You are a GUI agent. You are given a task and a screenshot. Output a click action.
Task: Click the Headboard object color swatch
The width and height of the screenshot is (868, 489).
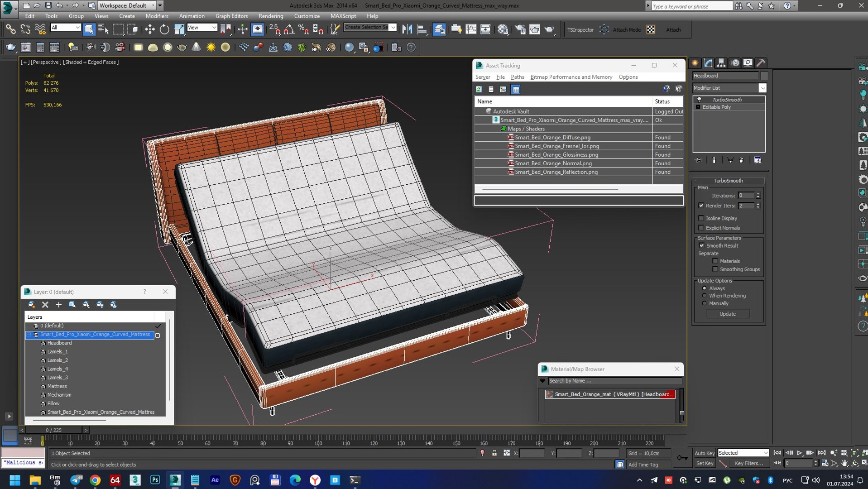(764, 76)
